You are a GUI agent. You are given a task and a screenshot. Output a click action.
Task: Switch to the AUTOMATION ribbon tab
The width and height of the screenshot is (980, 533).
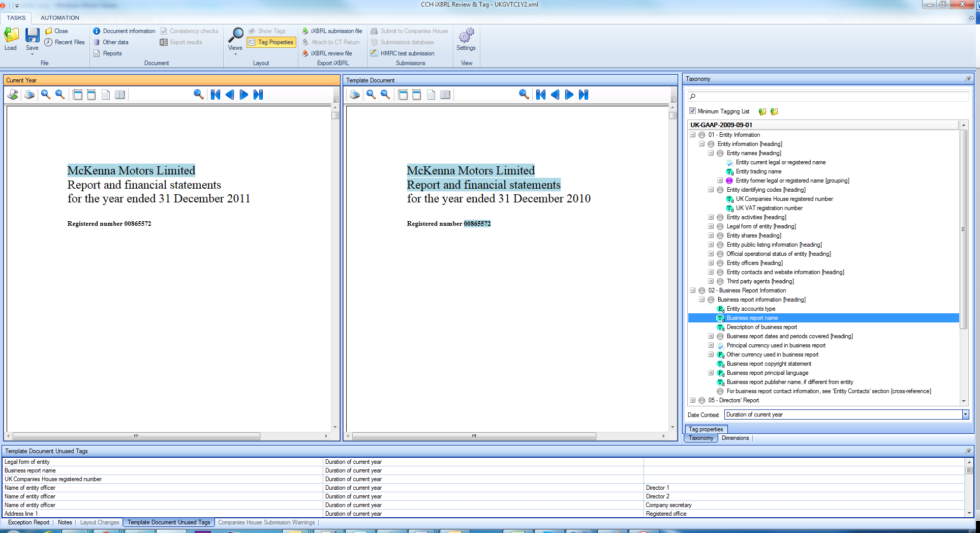(60, 18)
